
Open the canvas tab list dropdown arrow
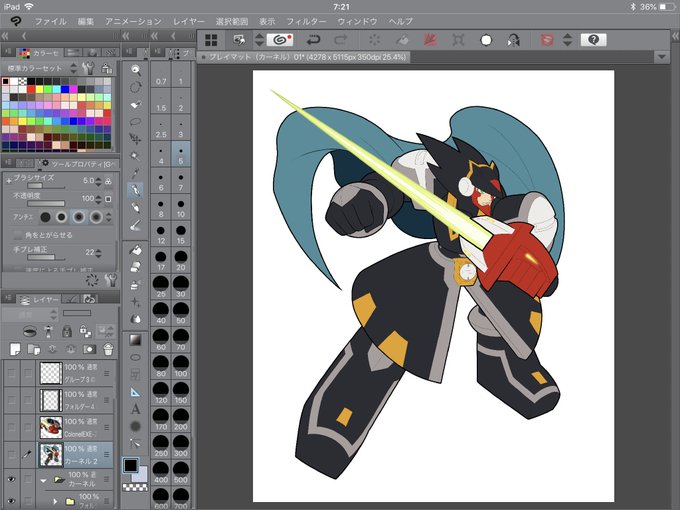pos(661,57)
